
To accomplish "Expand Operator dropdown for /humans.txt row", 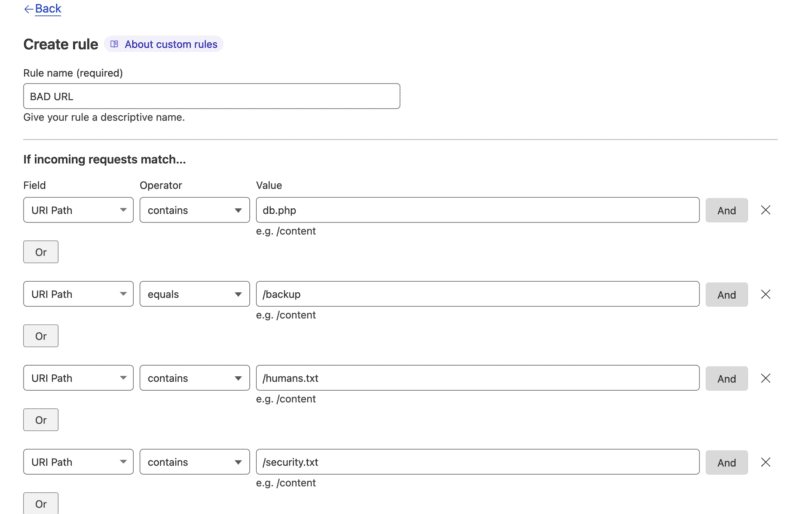I will [x=194, y=378].
